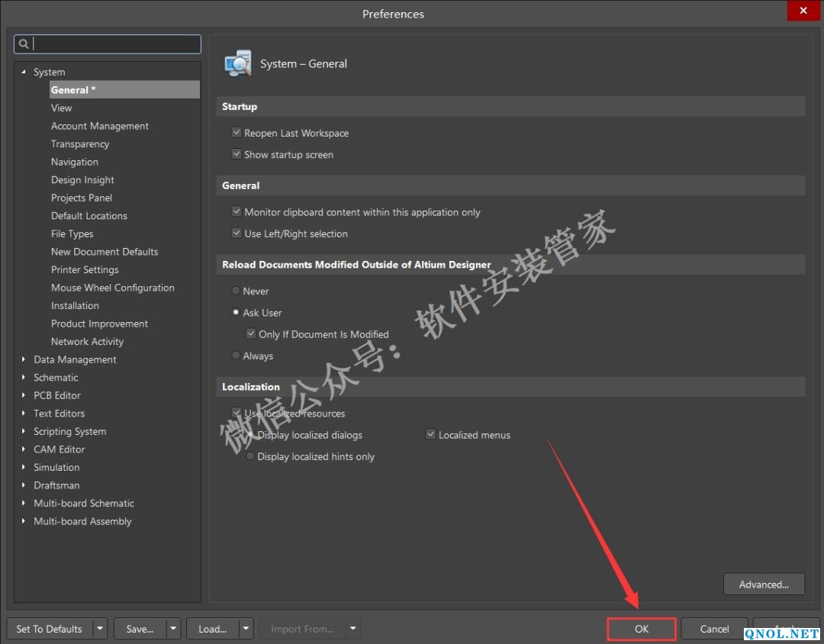This screenshot has width=824, height=644.
Task: Select the Always reload radio option
Action: [236, 356]
